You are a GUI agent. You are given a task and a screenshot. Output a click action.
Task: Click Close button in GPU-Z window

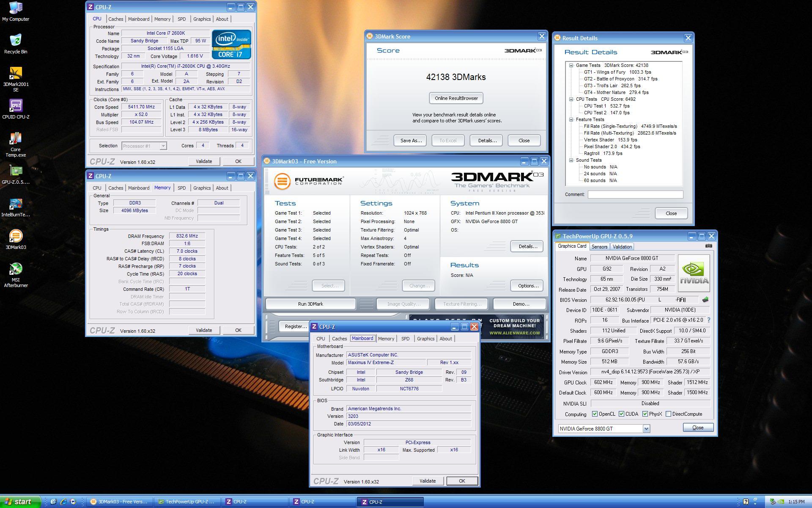[698, 428]
